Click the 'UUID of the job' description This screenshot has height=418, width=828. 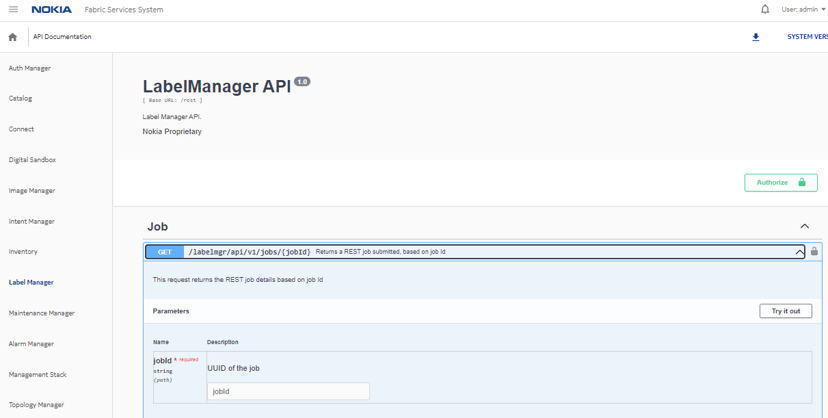(x=233, y=368)
